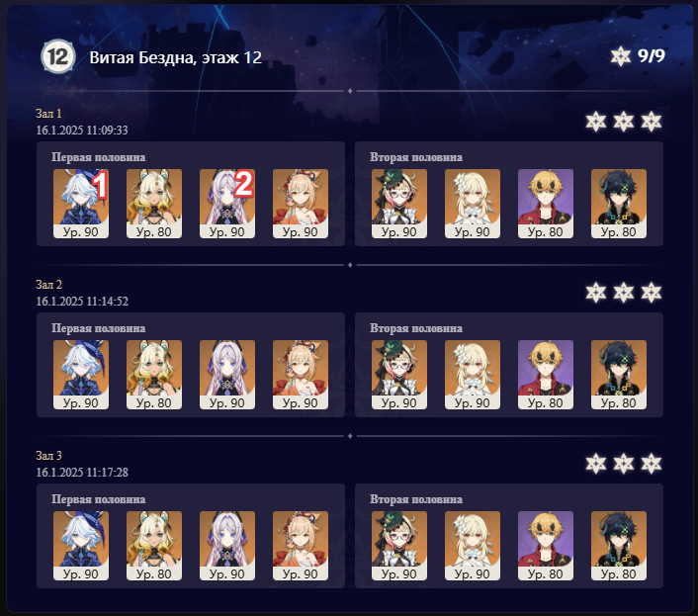Select dark-haired Ур. 80 character in Зал 1
698x616 pixels.
coord(619,204)
